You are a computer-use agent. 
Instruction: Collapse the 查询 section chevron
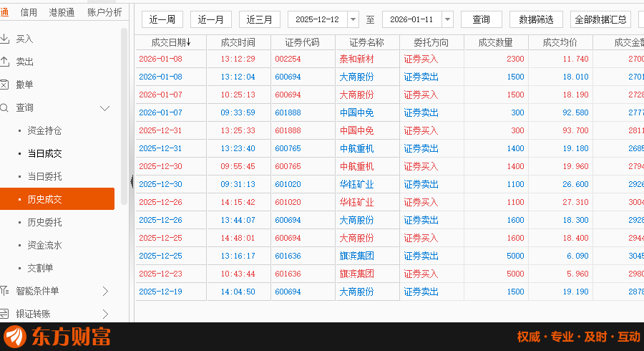pyautogui.click(x=105, y=108)
